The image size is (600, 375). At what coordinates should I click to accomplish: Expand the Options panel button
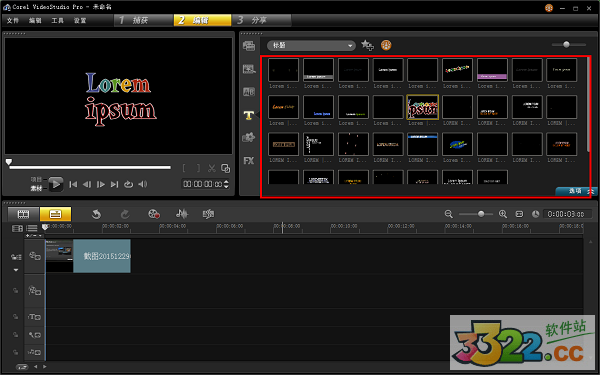tap(576, 191)
